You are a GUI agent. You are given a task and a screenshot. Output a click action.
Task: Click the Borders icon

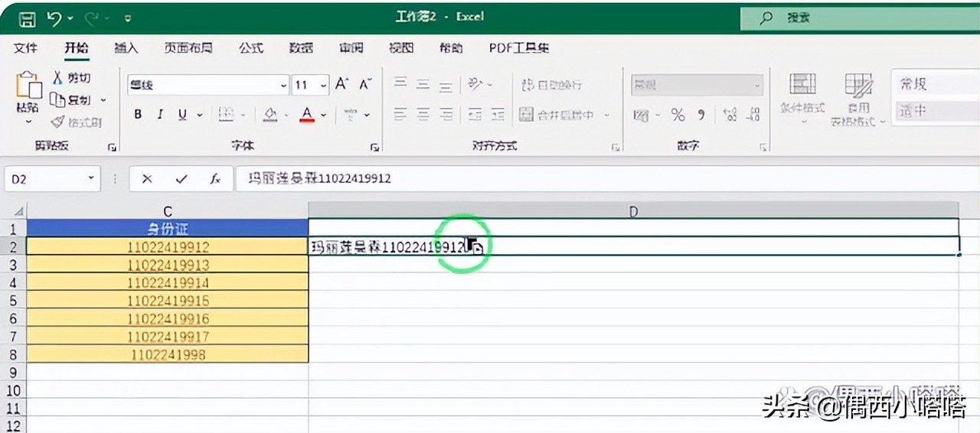226,115
